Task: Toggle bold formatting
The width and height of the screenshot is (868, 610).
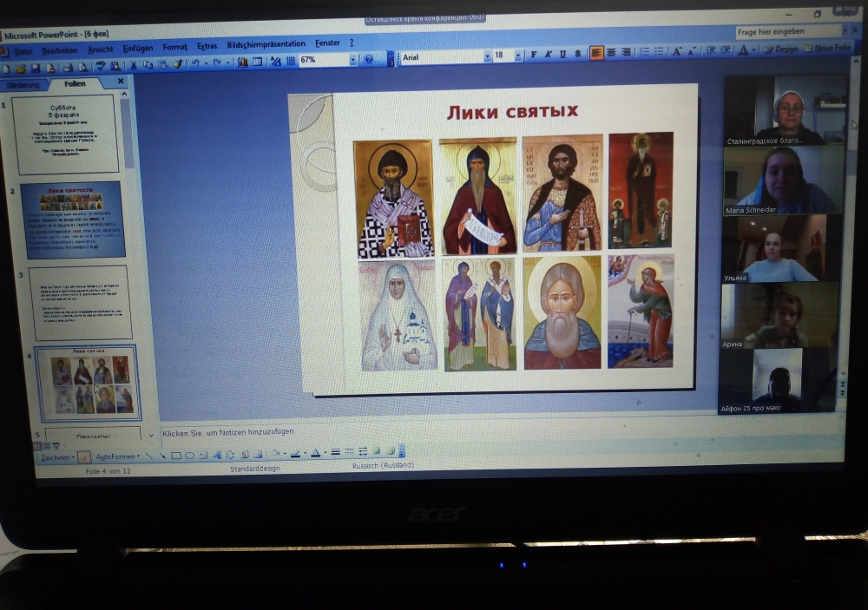Action: (534, 55)
